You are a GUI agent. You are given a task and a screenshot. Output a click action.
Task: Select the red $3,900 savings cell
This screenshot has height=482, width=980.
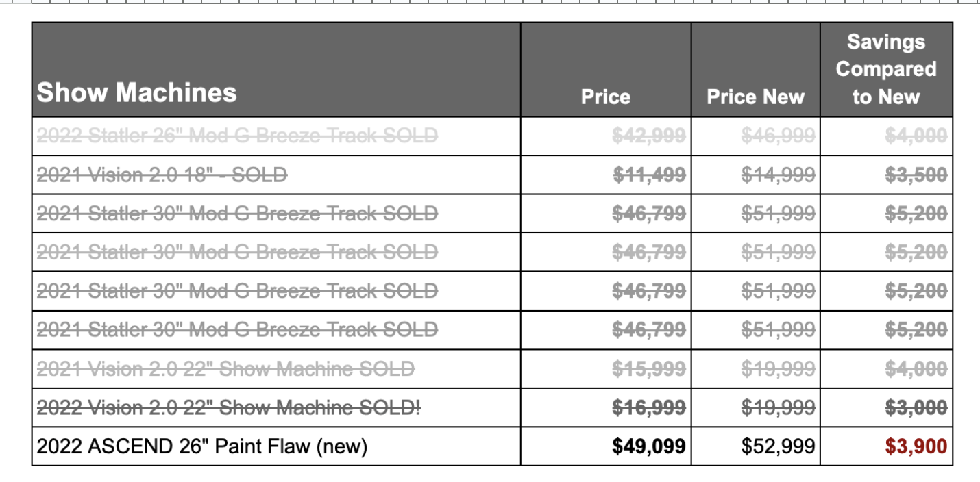pos(916,447)
